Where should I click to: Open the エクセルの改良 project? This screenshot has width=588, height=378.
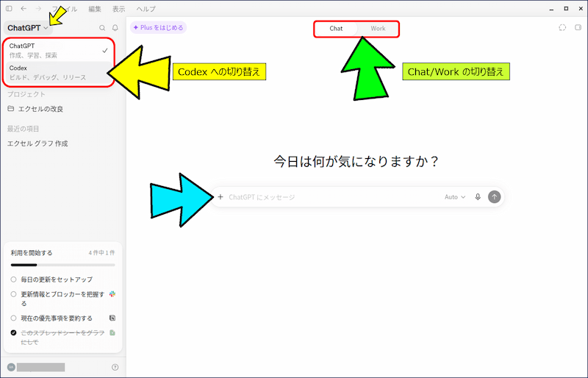click(40, 109)
